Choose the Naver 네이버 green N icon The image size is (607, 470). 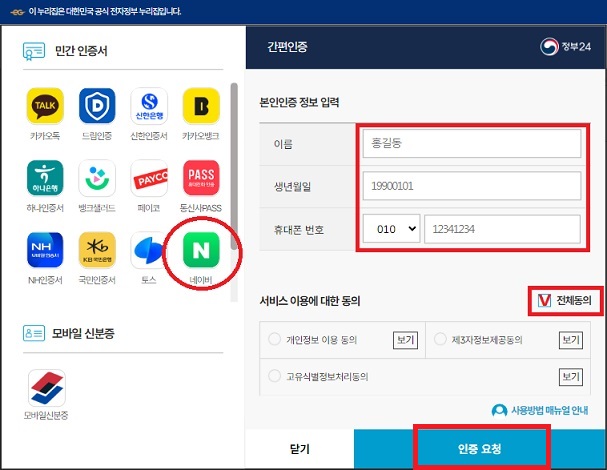click(201, 250)
